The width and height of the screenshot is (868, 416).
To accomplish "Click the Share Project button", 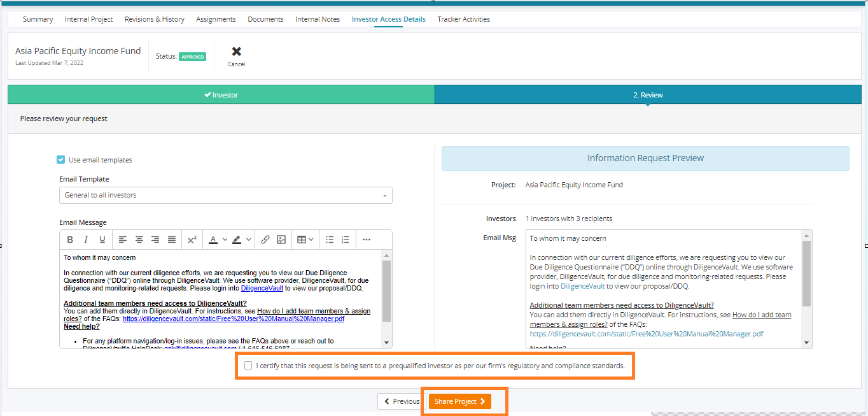I will (x=460, y=401).
